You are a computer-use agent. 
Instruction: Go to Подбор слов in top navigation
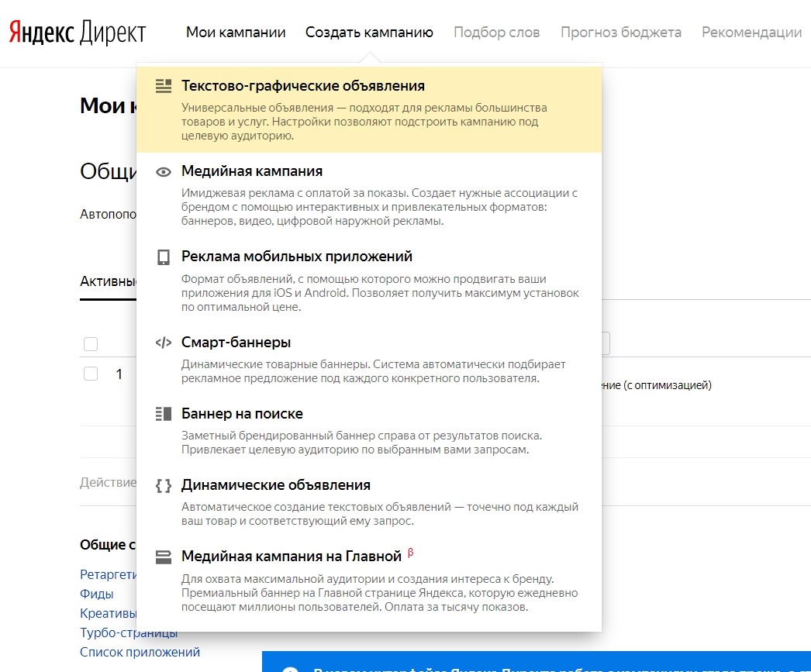point(496,33)
